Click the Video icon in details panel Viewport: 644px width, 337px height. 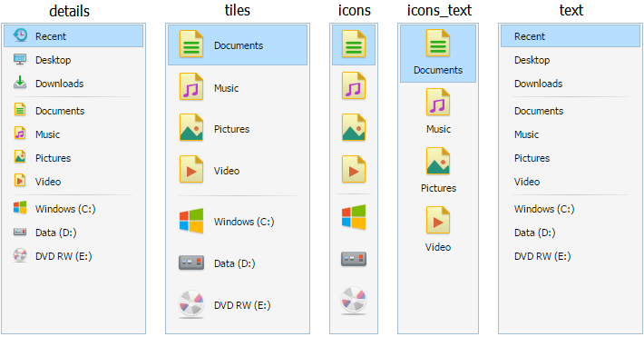[x=20, y=181]
